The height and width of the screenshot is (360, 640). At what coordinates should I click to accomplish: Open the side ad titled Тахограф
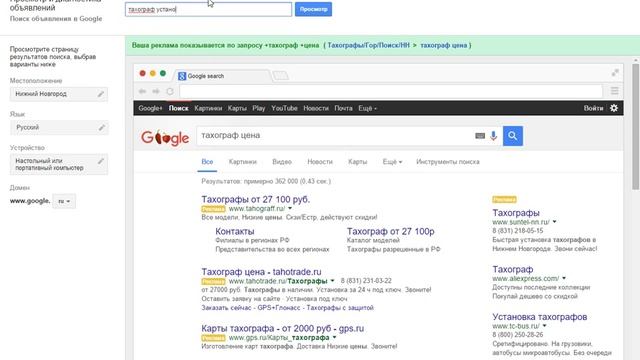tap(513, 269)
